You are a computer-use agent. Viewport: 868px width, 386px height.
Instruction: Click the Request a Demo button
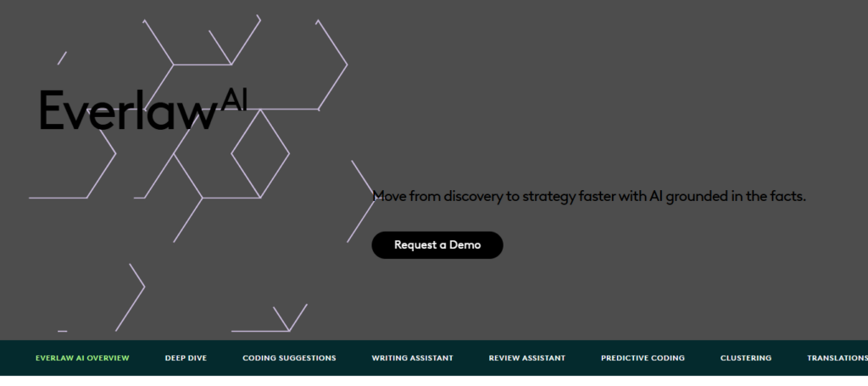(x=437, y=245)
